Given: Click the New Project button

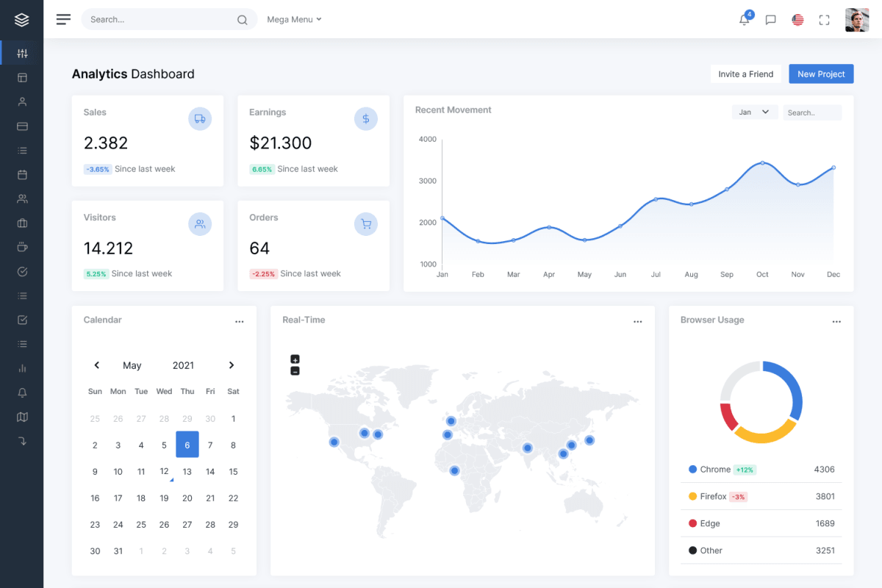Looking at the screenshot, I should click(x=821, y=74).
